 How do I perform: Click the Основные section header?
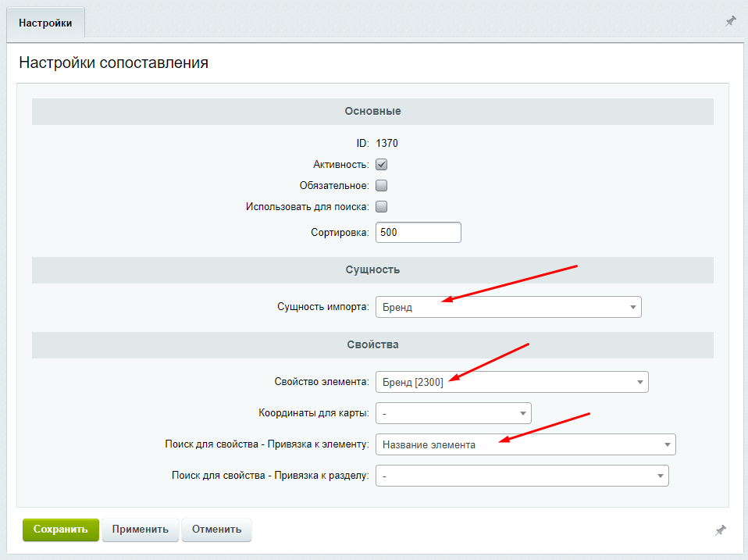point(372,112)
